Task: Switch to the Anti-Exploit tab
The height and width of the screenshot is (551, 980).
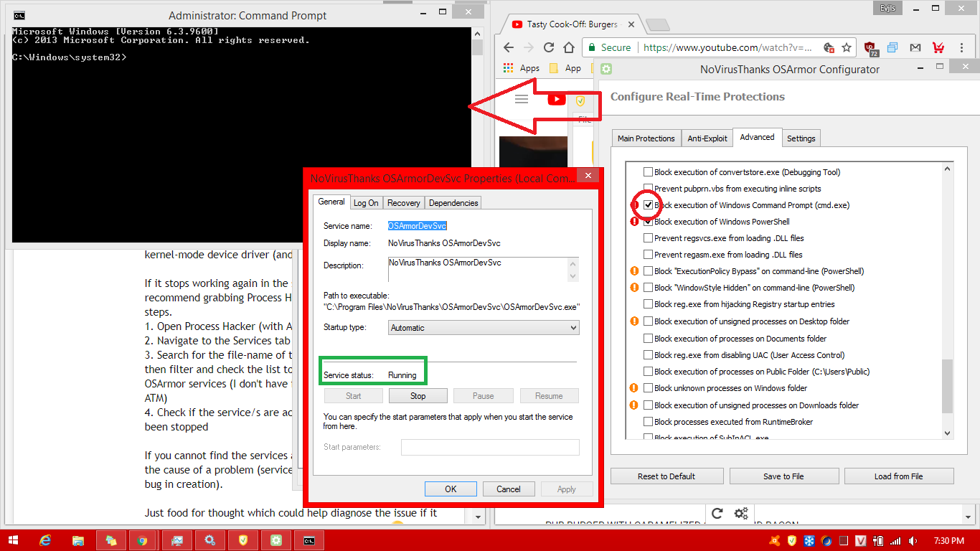Action: click(x=707, y=138)
